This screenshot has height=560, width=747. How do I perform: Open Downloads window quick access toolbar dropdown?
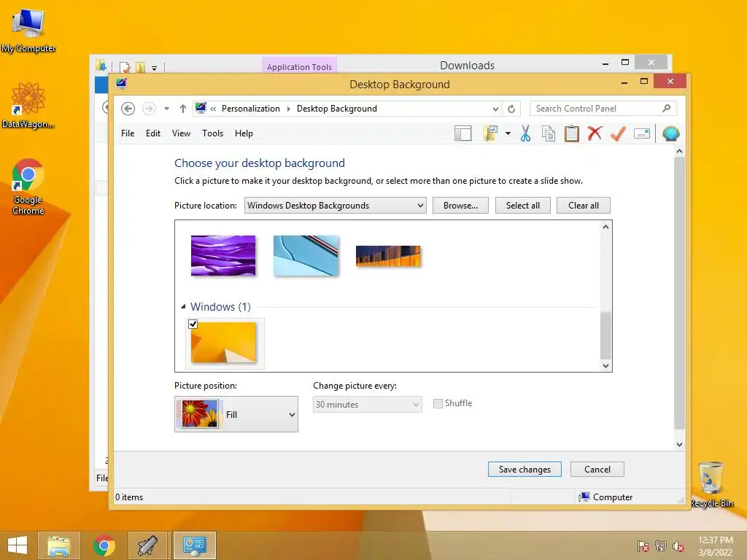pyautogui.click(x=155, y=68)
